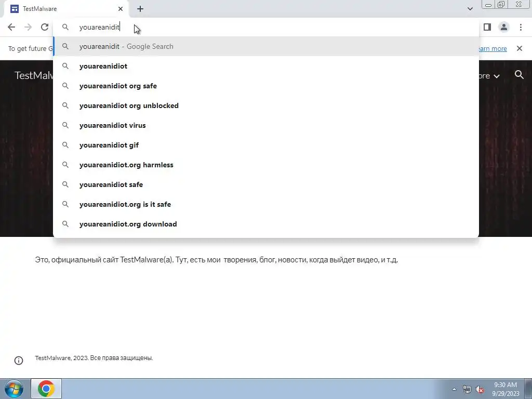
Task: Open the site's search magnifier icon
Action: [x=519, y=75]
